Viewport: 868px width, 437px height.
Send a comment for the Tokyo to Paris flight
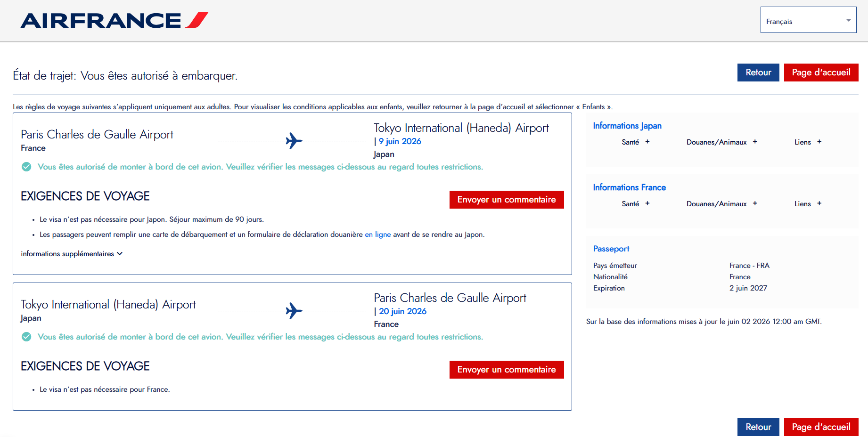click(x=507, y=370)
